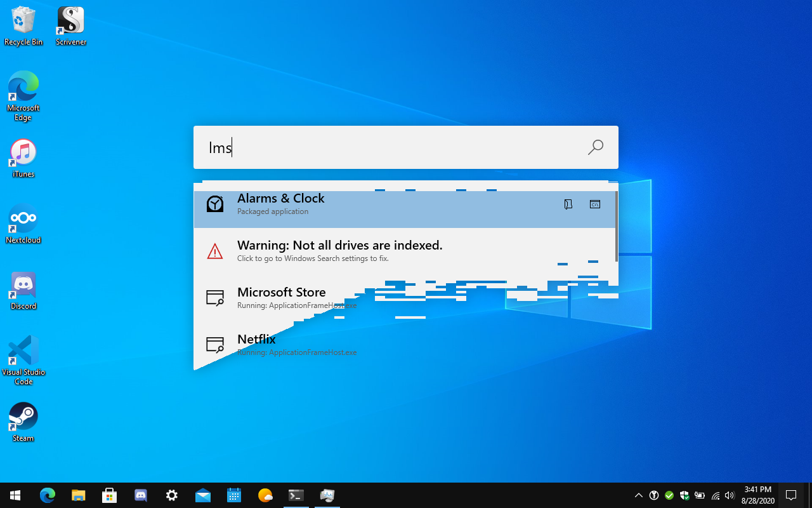Screen dimensions: 812x508
Task: Open the Windows Start menu
Action: coord(15,495)
